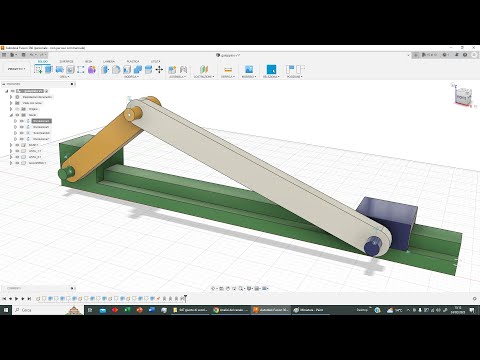Switch to the Superficie tab
The width and height of the screenshot is (480, 360).
click(x=66, y=62)
